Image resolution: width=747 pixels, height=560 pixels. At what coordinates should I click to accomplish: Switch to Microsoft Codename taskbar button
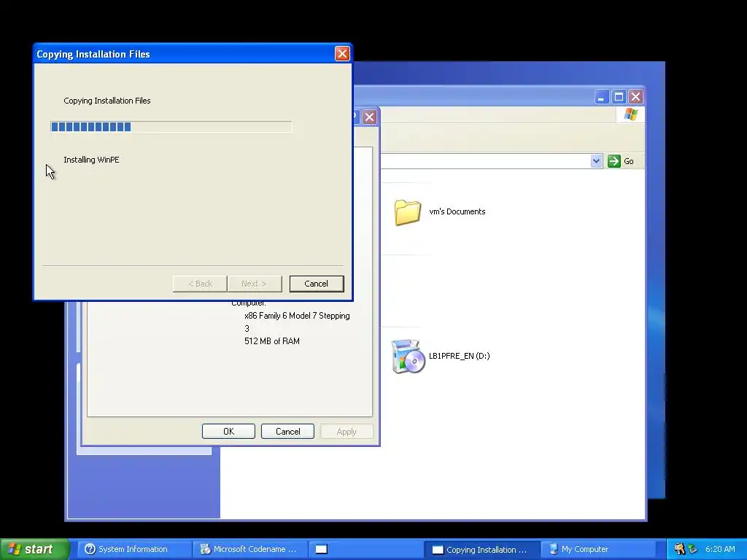tap(249, 549)
